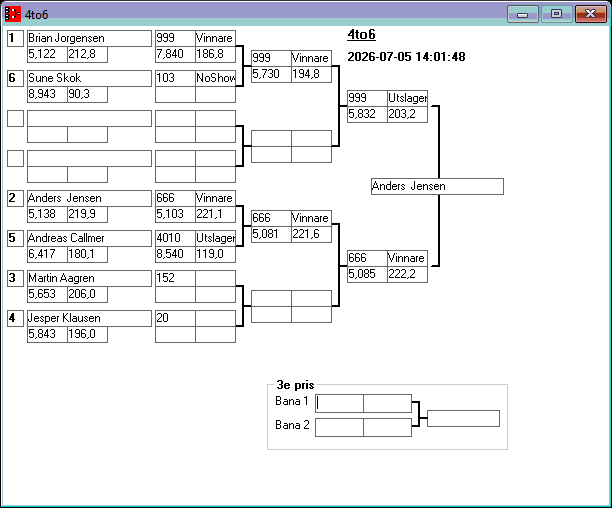Click the speed value 221,6
Screen dimensions: 612x508
(311, 234)
